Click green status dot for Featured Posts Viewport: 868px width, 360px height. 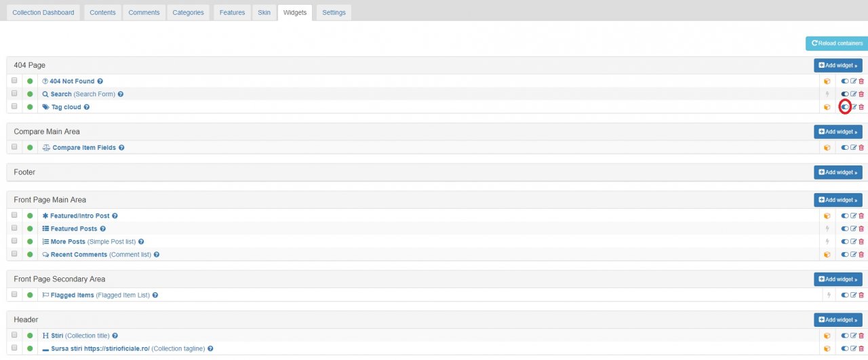[x=30, y=229]
